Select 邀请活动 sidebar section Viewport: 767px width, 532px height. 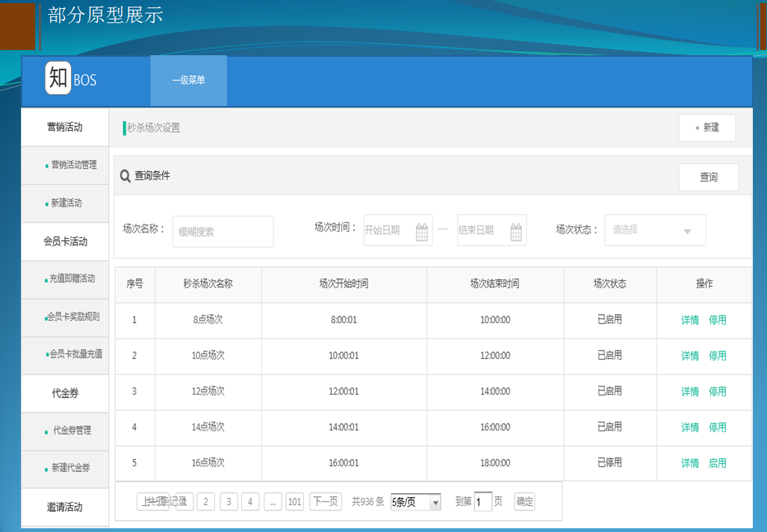click(65, 507)
